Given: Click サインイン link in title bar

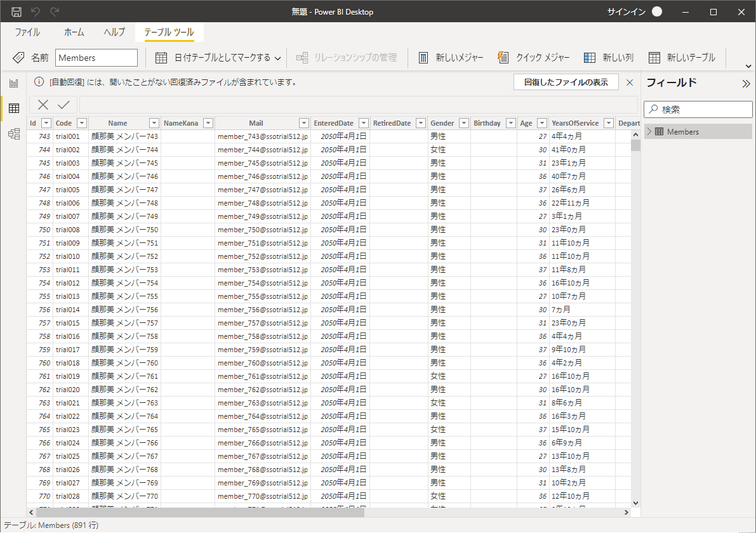Looking at the screenshot, I should [x=626, y=11].
